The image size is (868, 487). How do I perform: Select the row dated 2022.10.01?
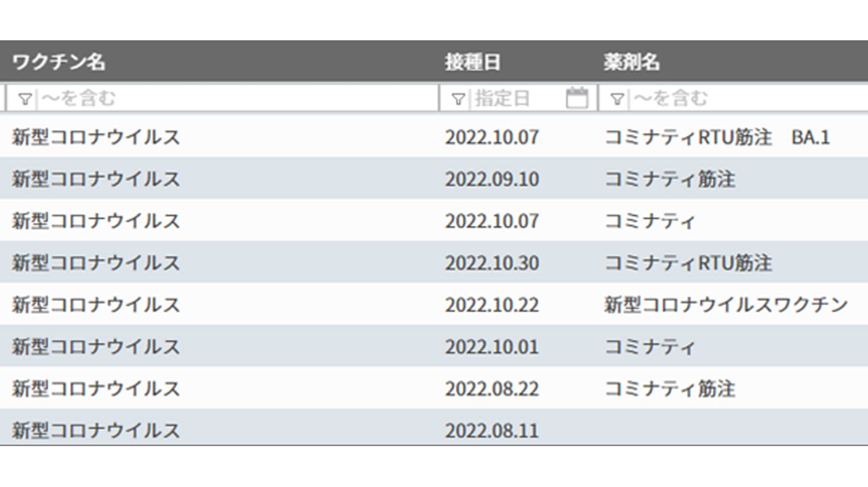coord(434,346)
